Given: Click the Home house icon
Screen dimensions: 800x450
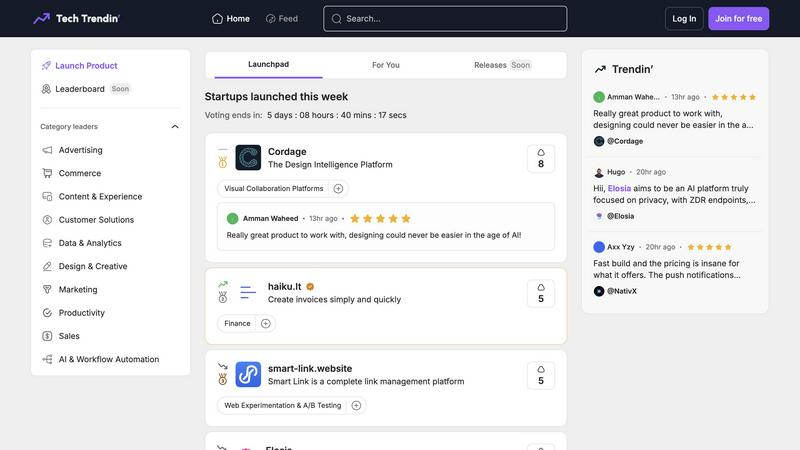Looking at the screenshot, I should pos(217,19).
